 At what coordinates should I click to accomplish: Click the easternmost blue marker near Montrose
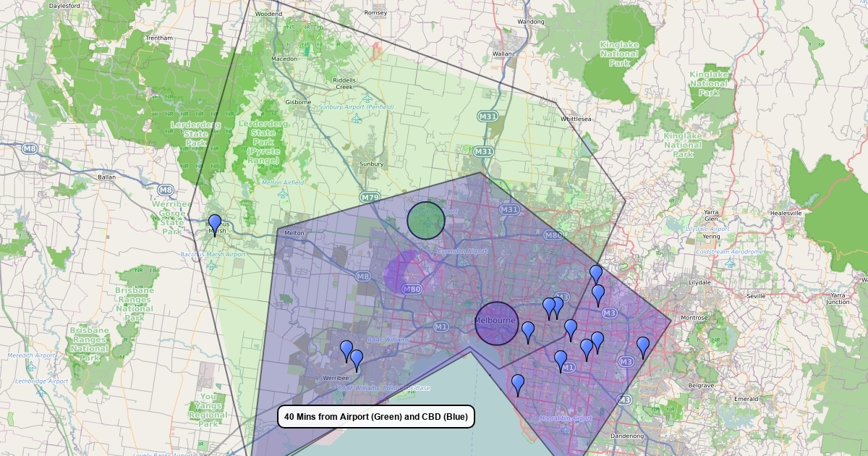[643, 346]
